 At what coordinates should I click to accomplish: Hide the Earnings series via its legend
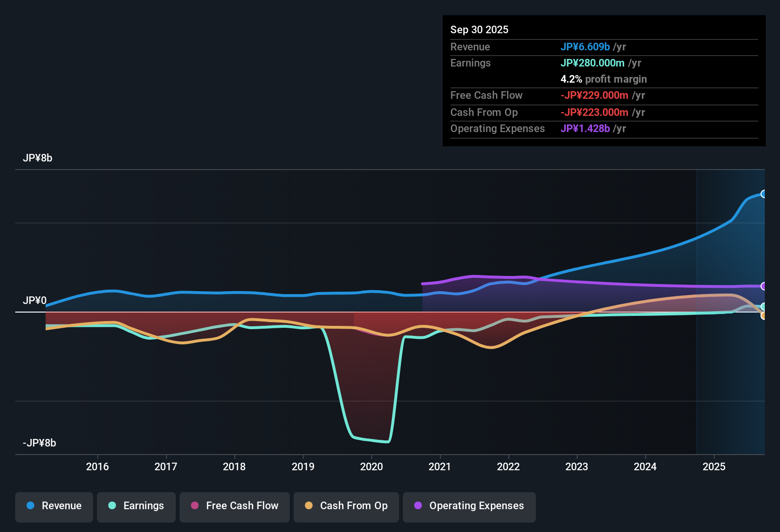coord(136,506)
